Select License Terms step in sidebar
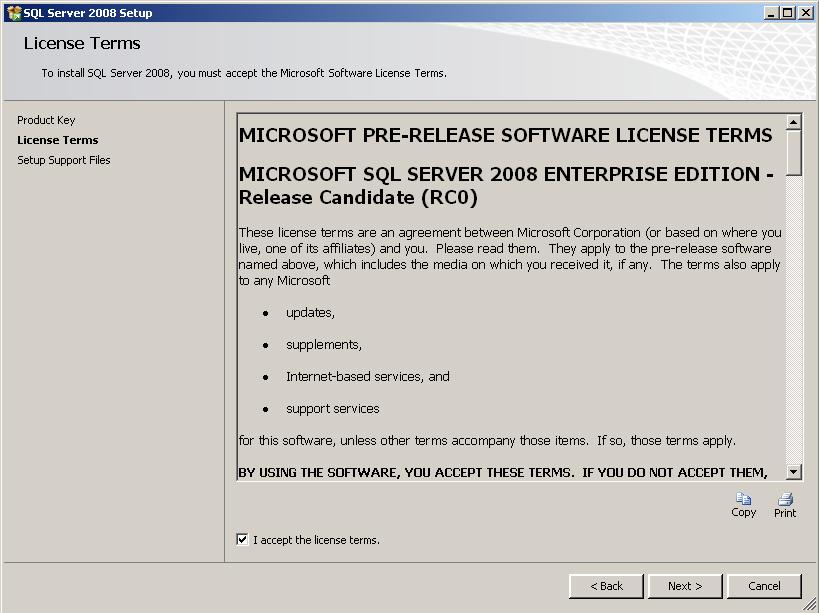 coord(57,140)
